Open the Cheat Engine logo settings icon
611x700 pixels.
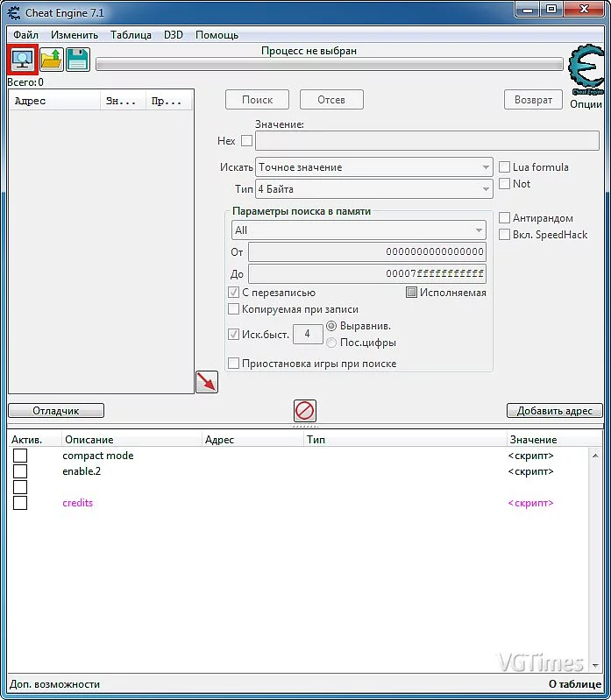coord(586,69)
